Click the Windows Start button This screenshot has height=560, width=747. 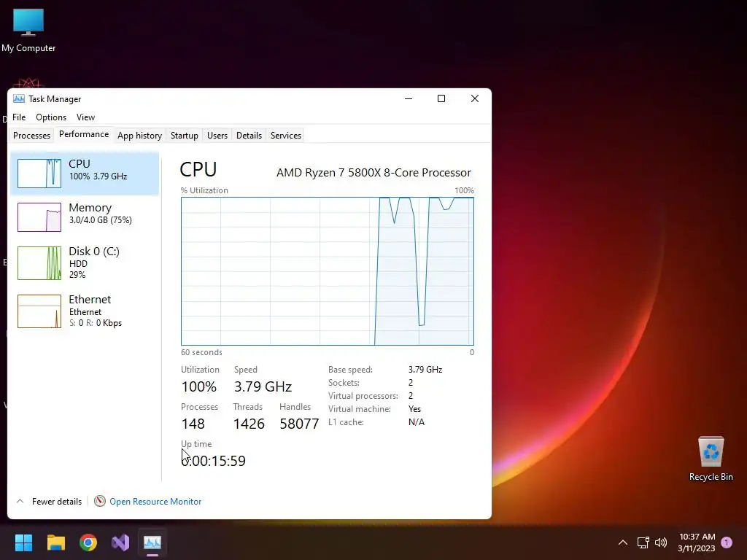click(x=23, y=542)
